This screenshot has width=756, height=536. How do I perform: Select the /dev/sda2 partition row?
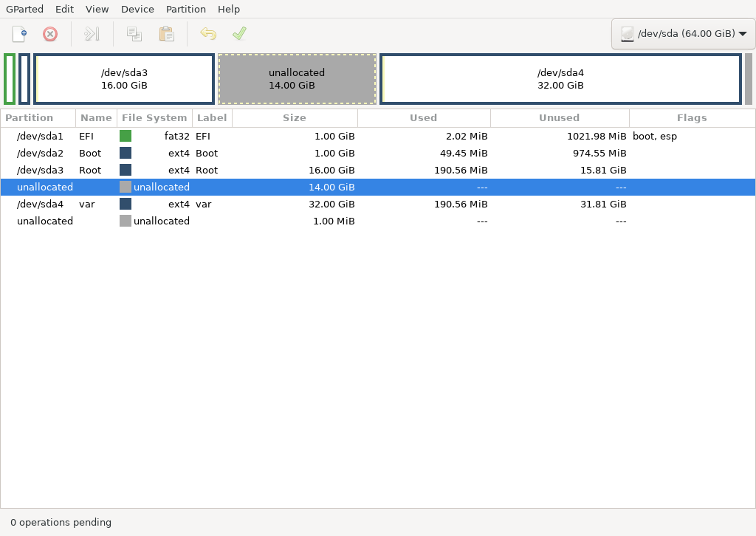(x=378, y=154)
